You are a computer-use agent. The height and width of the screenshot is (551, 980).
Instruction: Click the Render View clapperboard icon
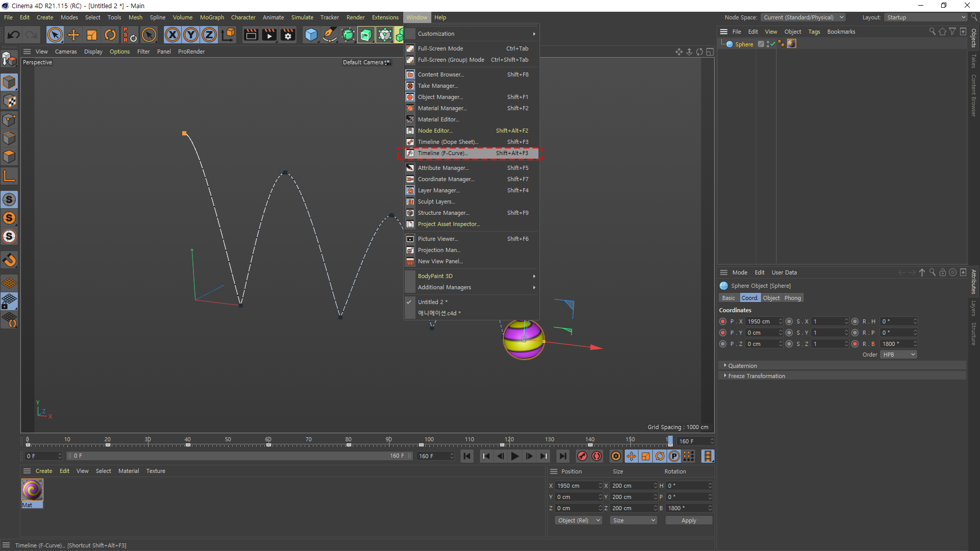(251, 35)
